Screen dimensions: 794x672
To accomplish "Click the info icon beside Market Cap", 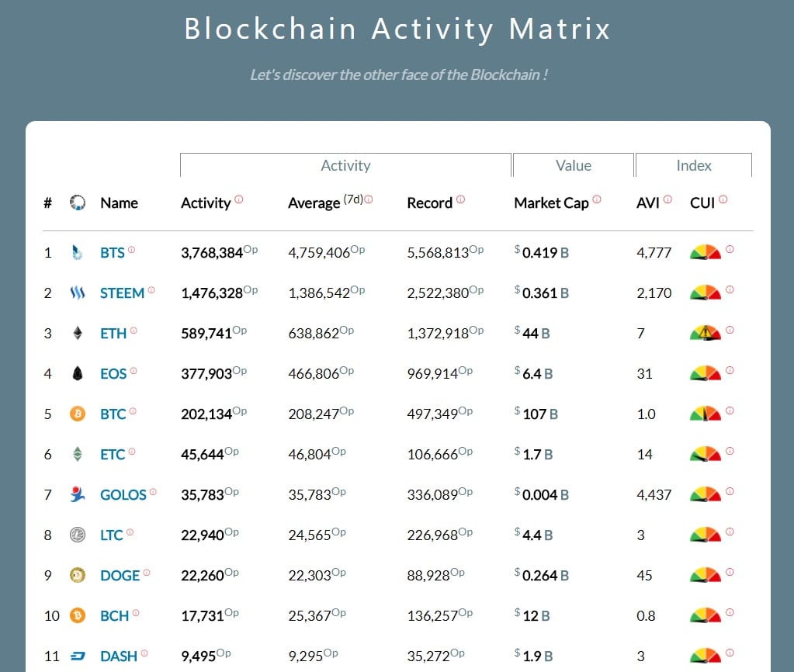I will pos(596,199).
